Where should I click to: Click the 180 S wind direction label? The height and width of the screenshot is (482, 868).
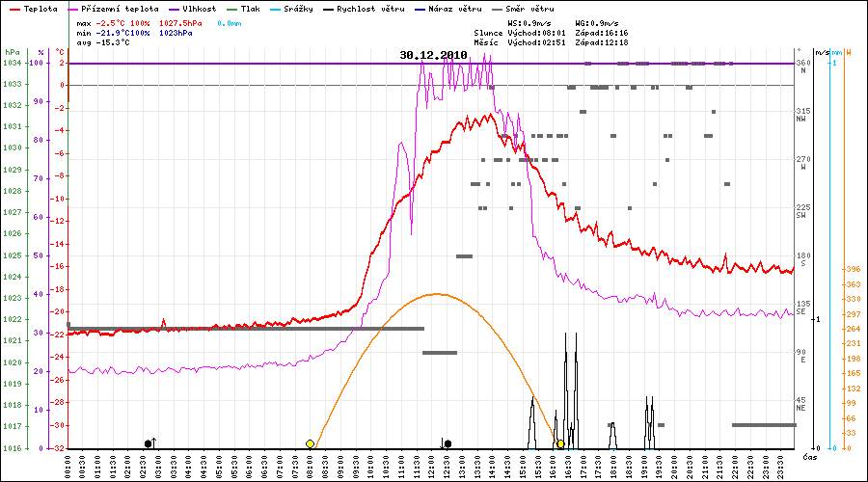(x=803, y=259)
